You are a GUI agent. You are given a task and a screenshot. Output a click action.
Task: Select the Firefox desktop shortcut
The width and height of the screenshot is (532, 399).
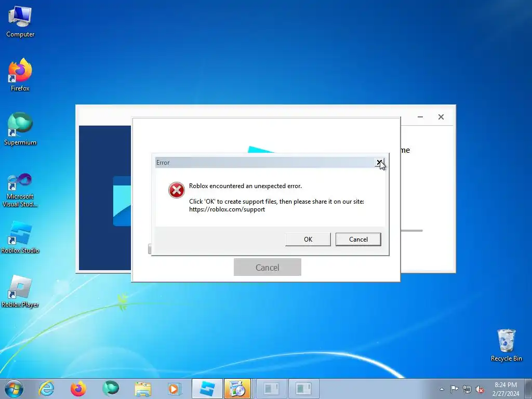point(20,75)
